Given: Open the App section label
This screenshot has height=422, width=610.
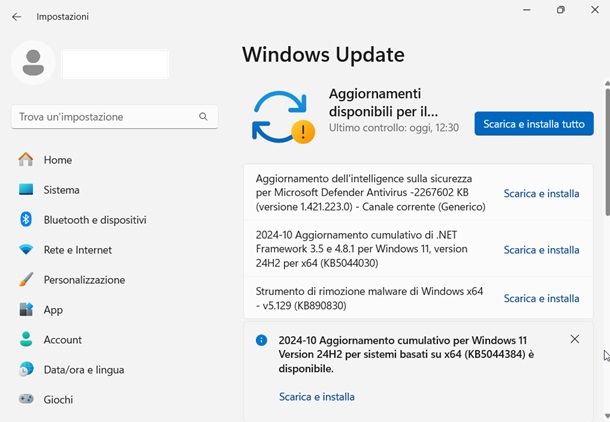Looking at the screenshot, I should (x=53, y=310).
